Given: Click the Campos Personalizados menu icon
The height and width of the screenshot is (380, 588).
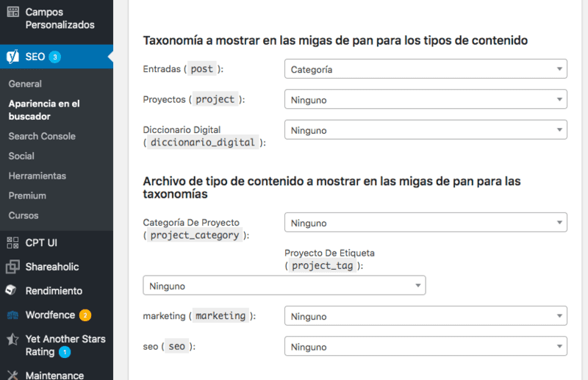Looking at the screenshot, I should pos(12,12).
